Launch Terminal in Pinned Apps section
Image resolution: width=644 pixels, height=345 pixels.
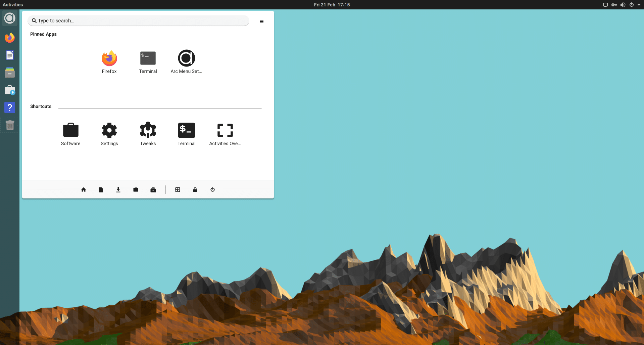148,62
